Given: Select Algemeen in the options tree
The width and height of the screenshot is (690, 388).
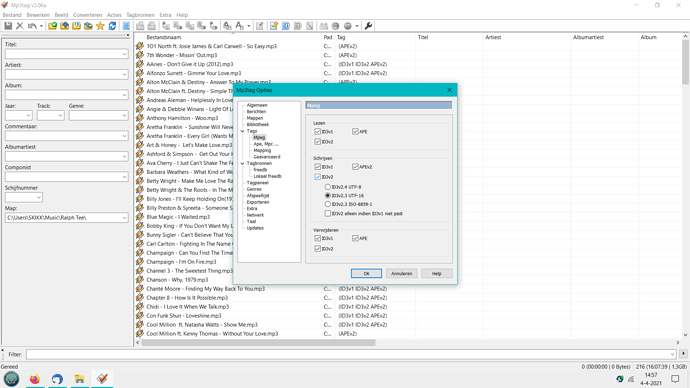Looking at the screenshot, I should coord(257,105).
